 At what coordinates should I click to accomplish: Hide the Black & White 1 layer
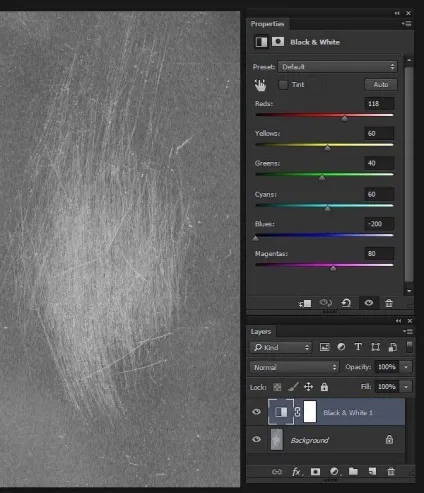[x=256, y=412]
